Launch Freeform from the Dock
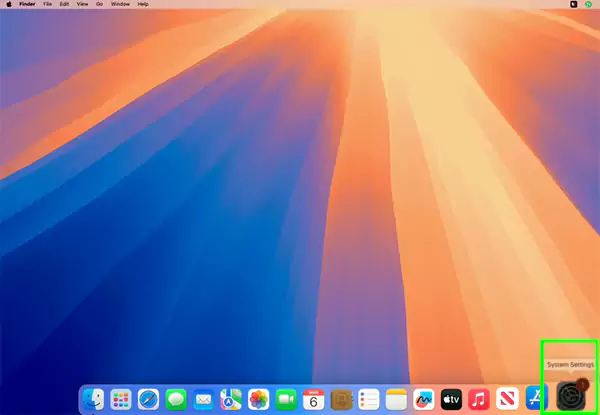Viewport: 600px width, 415px height. pos(424,399)
